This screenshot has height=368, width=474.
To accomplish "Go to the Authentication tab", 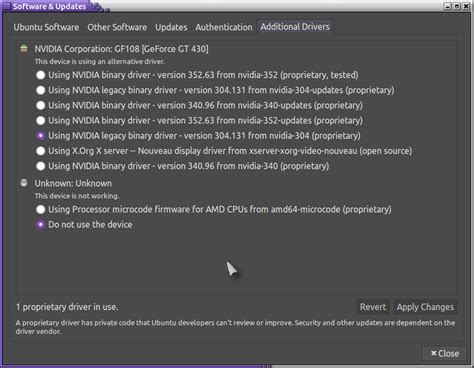I will tap(224, 27).
